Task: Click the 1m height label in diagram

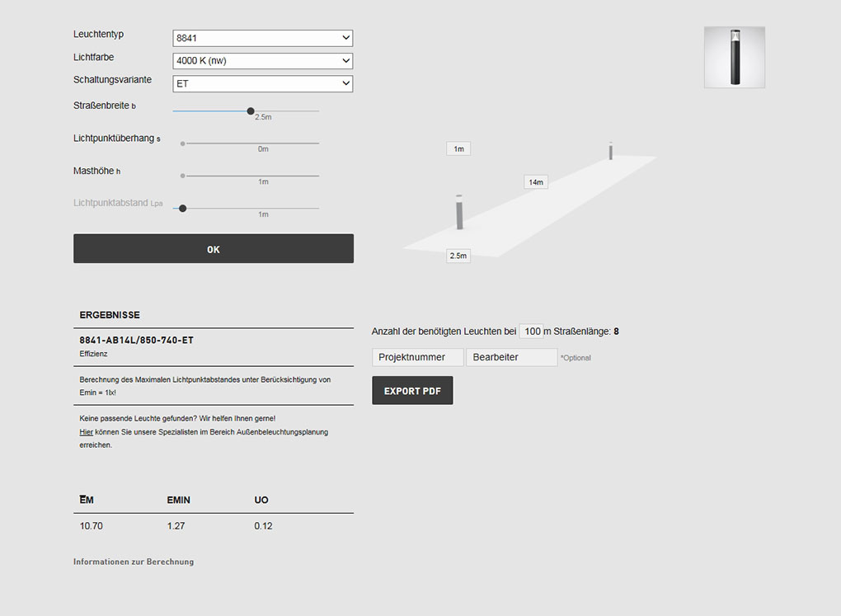Action: point(458,149)
